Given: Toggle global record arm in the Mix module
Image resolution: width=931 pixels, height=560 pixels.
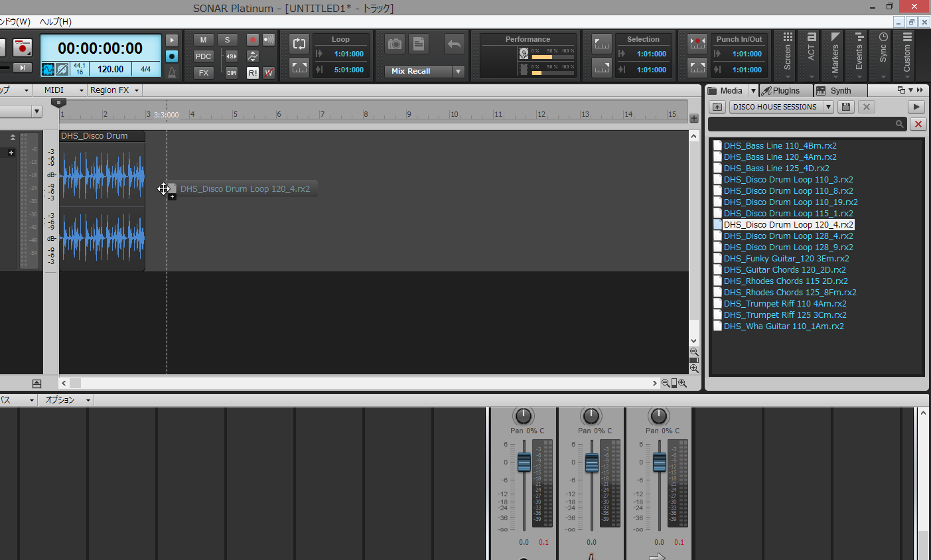Looking at the screenshot, I should 252,40.
